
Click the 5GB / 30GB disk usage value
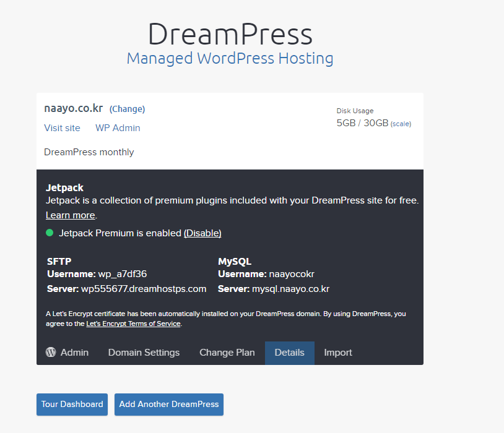(x=362, y=123)
